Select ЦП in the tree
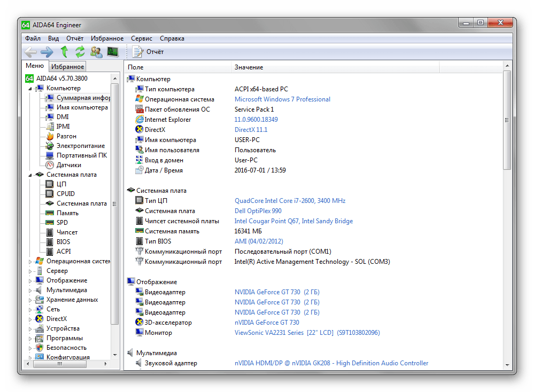The image size is (534, 392). point(61,184)
